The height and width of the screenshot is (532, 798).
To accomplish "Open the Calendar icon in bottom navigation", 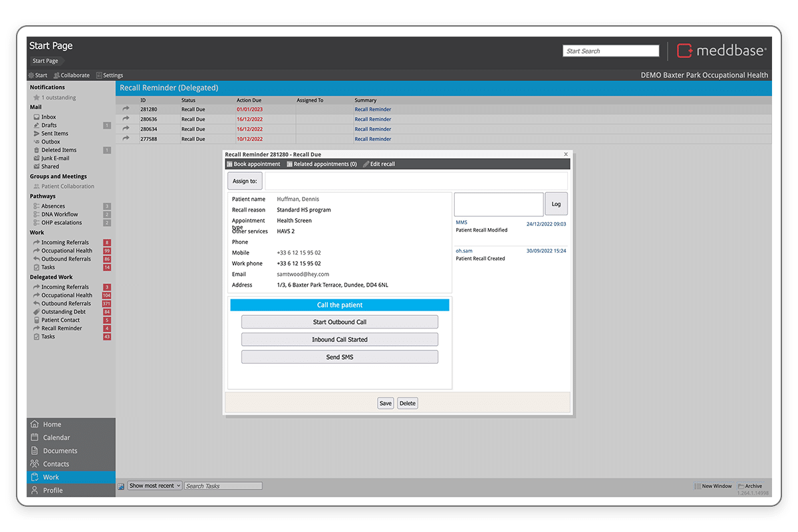I will (35, 438).
